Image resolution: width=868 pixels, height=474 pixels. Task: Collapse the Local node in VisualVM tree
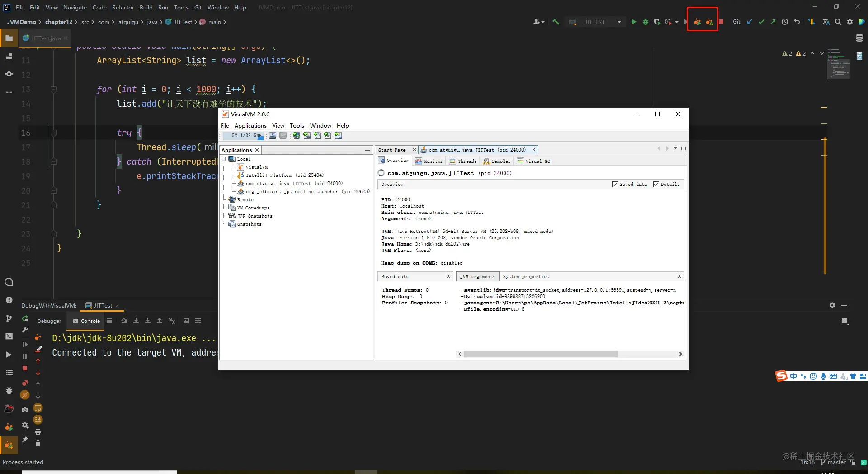point(223,159)
